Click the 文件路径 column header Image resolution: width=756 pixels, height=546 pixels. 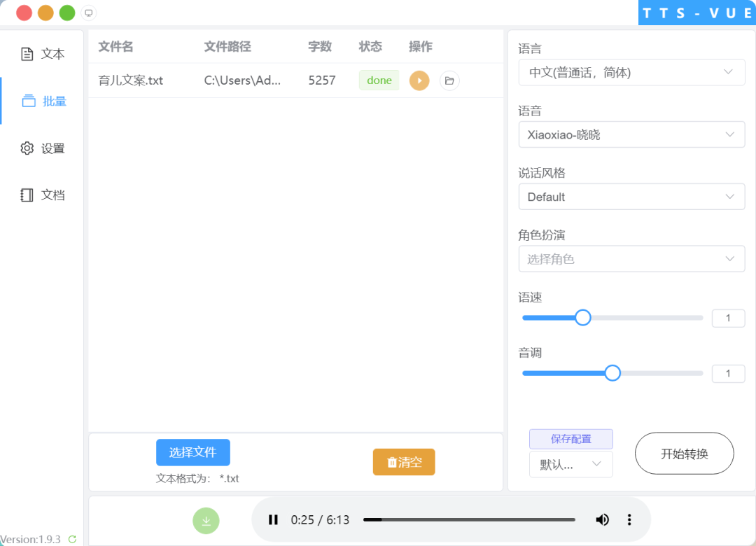tap(227, 47)
